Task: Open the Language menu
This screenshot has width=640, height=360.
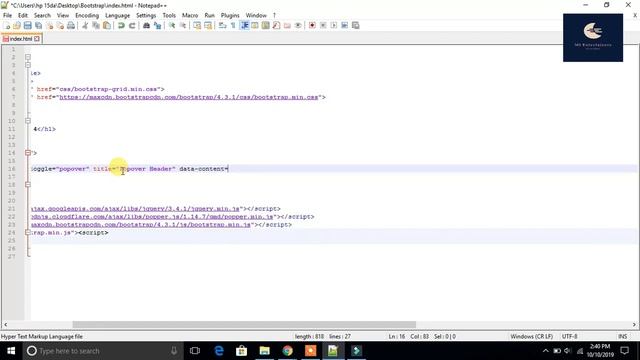Action: click(x=118, y=16)
